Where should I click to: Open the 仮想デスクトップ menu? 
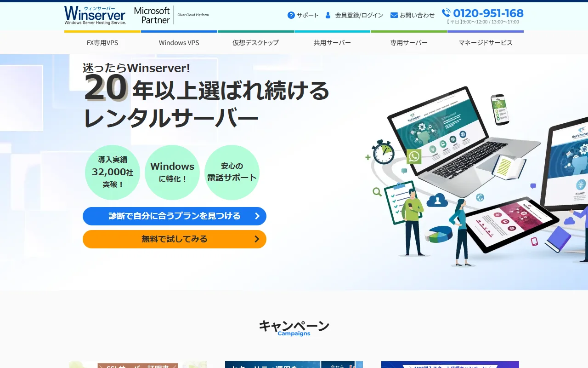(255, 43)
